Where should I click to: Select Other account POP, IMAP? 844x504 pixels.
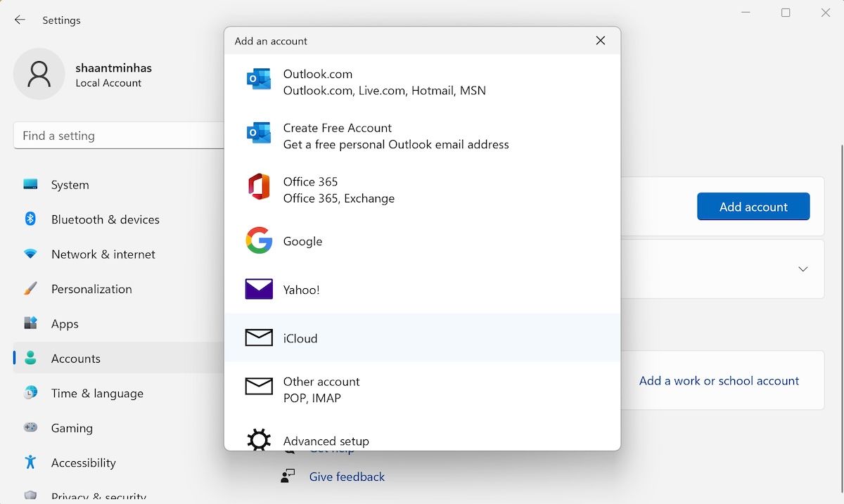(x=422, y=389)
